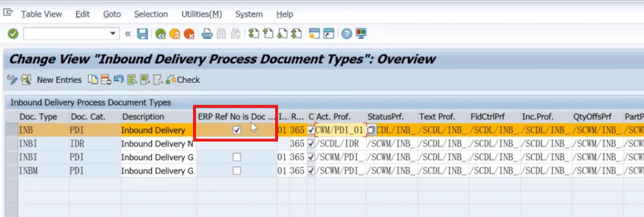Click the red Cancel icon
Image resolution: width=644 pixels, height=217 pixels.
click(189, 34)
